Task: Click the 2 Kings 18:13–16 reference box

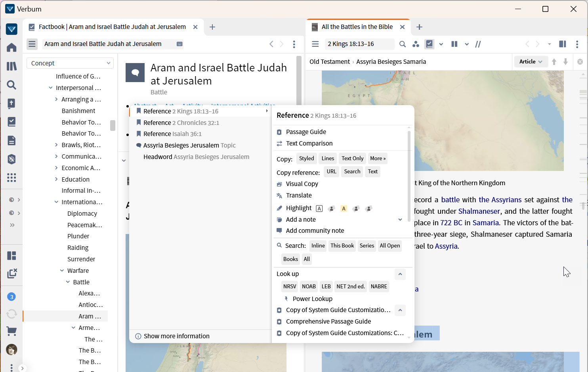Action: (x=359, y=44)
